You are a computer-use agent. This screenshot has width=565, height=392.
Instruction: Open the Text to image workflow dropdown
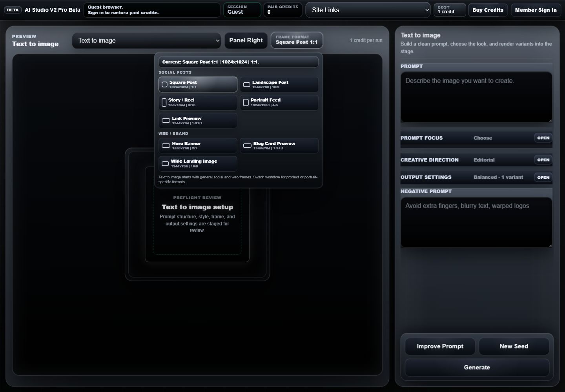click(x=147, y=40)
